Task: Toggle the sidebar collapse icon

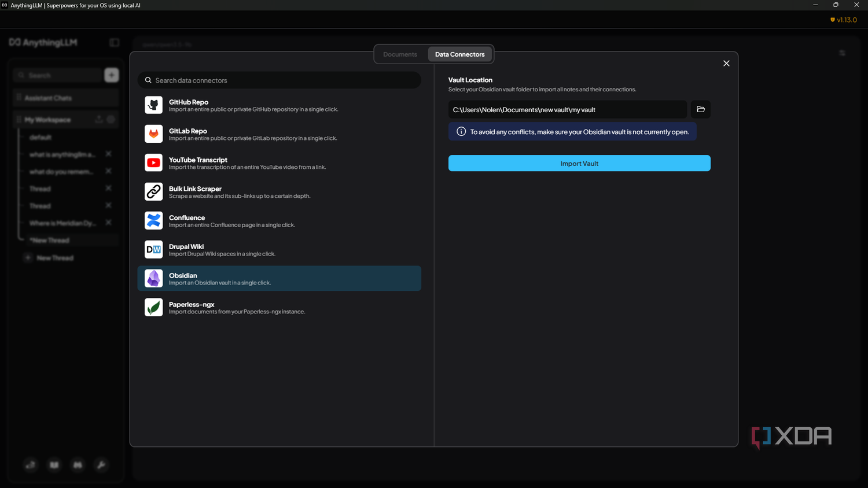Action: point(114,42)
